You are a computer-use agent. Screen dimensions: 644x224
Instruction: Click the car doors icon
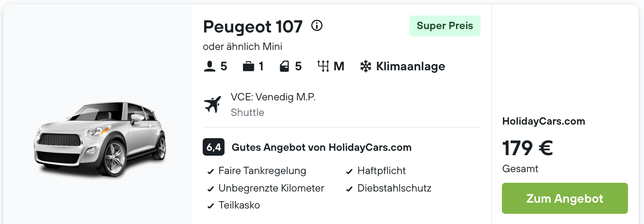[x=284, y=66]
